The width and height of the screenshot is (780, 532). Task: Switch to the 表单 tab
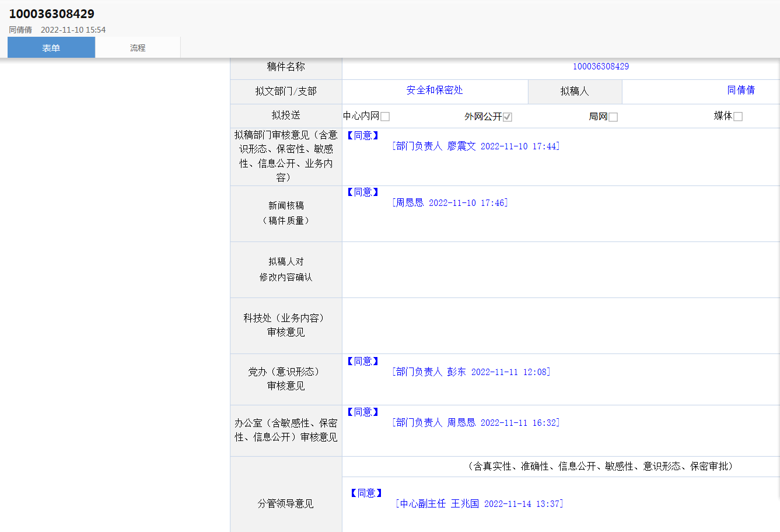[51, 48]
